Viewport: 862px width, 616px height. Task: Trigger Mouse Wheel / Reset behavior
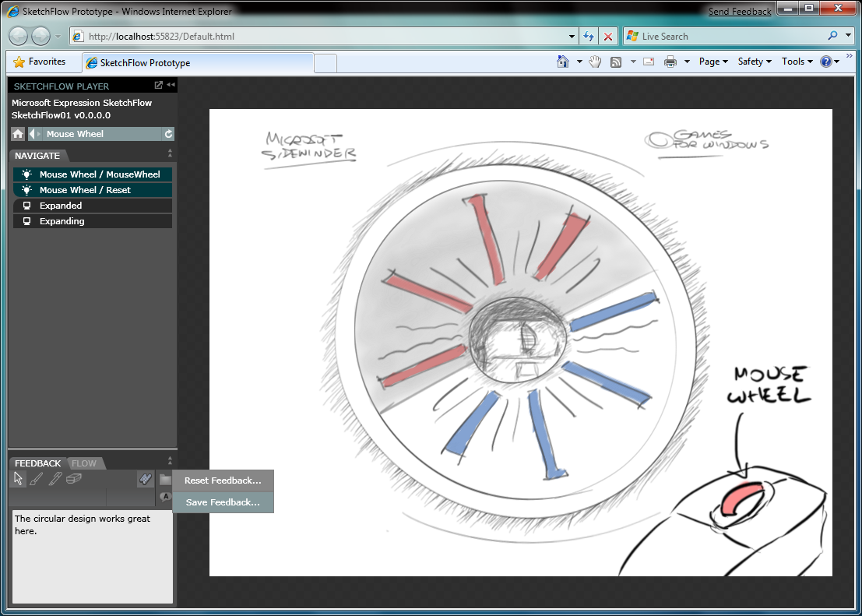(x=93, y=190)
